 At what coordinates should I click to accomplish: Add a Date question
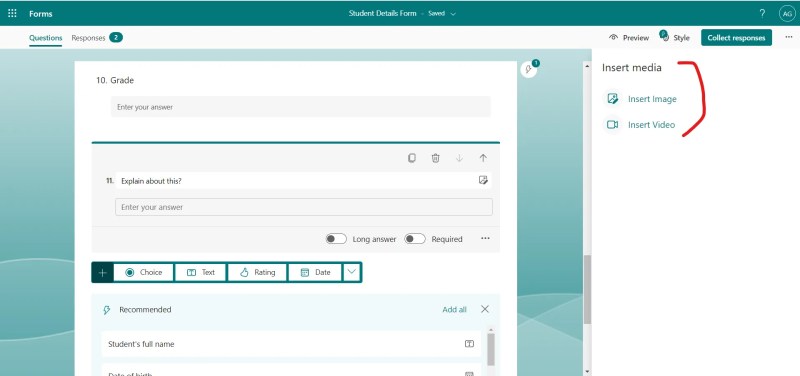pyautogui.click(x=315, y=272)
